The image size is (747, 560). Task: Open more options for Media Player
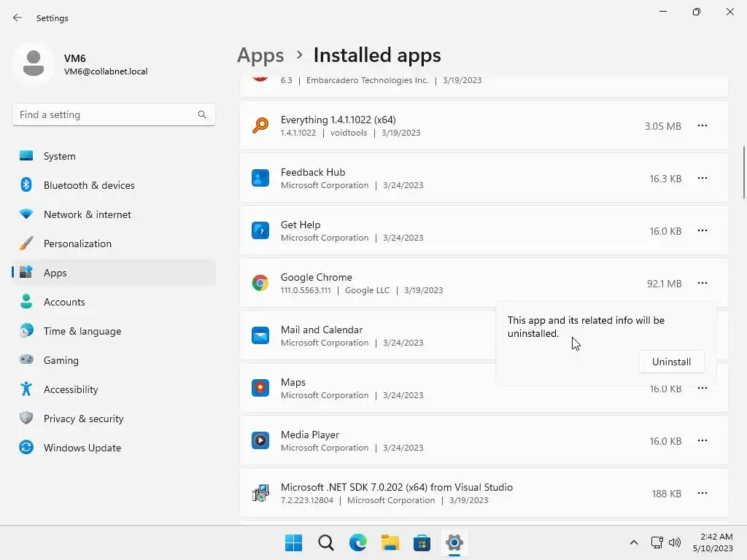click(702, 440)
